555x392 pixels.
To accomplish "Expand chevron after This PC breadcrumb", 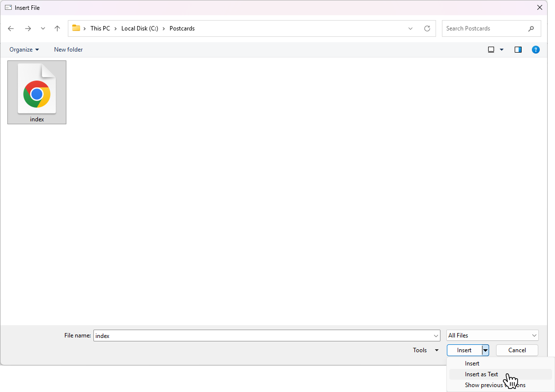I will [116, 28].
